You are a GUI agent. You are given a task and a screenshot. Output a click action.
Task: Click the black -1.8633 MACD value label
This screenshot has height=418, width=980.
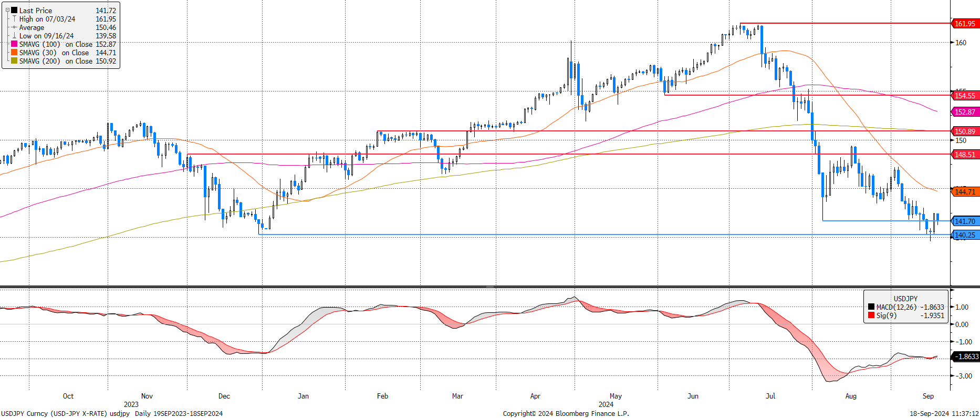pyautogui.click(x=966, y=356)
